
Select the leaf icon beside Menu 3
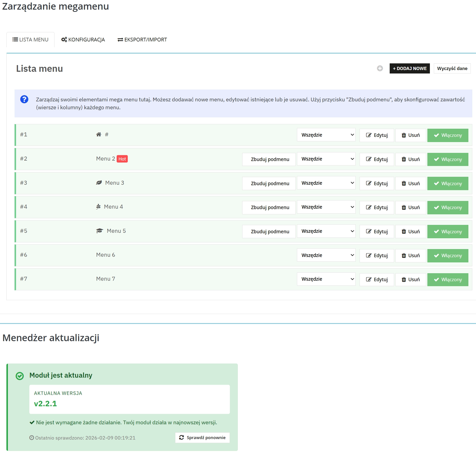[x=98, y=182]
